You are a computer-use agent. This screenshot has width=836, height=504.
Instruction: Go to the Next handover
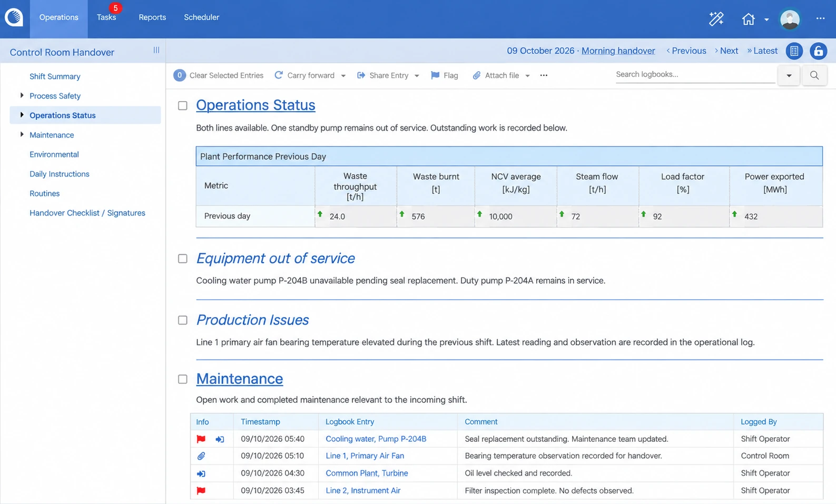(x=726, y=51)
